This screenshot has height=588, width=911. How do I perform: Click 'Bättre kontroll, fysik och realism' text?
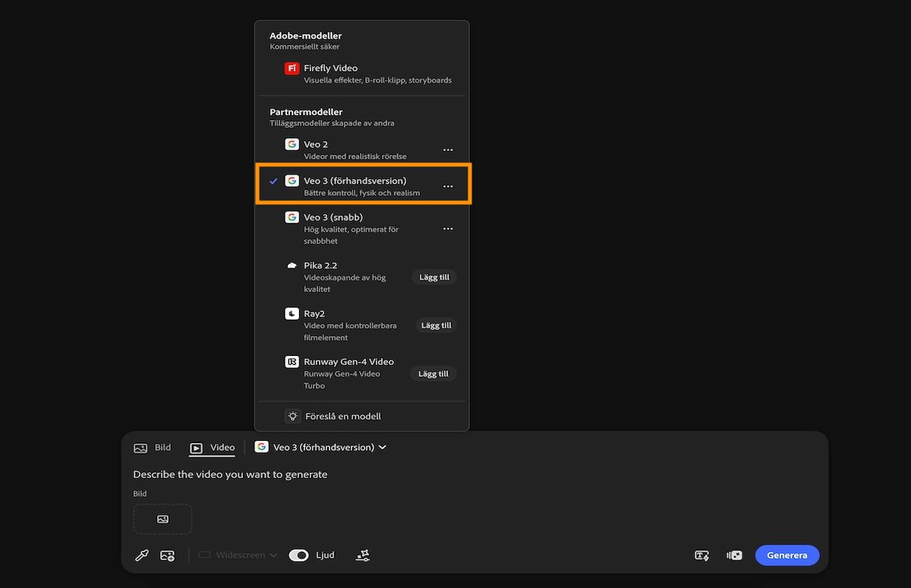pos(362,193)
